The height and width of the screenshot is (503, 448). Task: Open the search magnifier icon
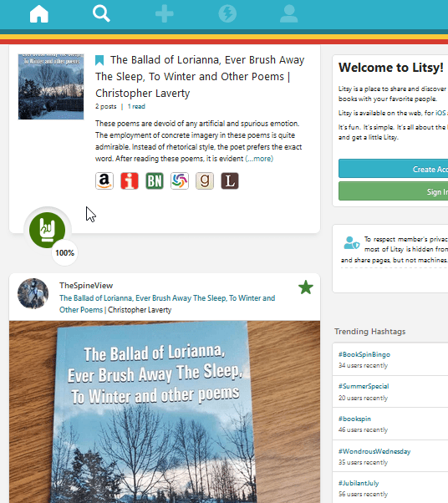(101, 14)
